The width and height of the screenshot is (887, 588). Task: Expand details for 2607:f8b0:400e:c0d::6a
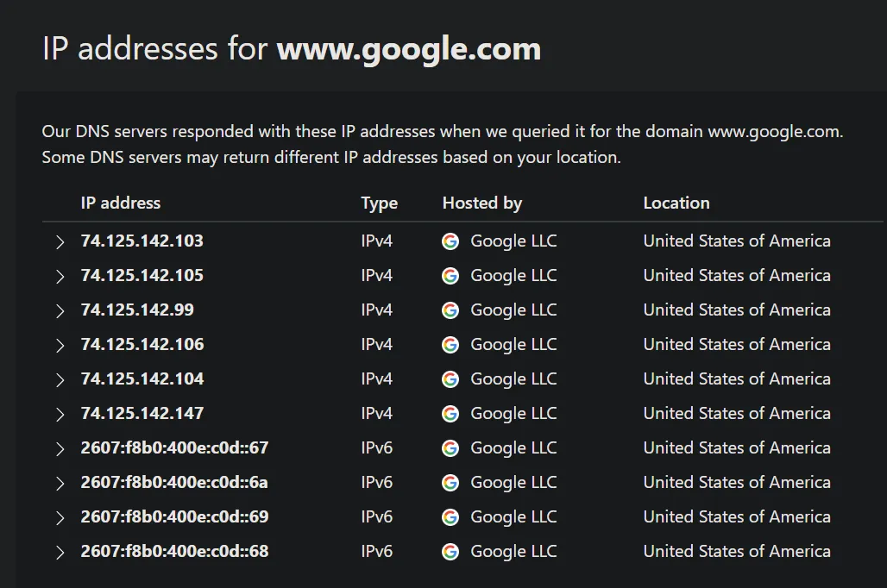(59, 483)
